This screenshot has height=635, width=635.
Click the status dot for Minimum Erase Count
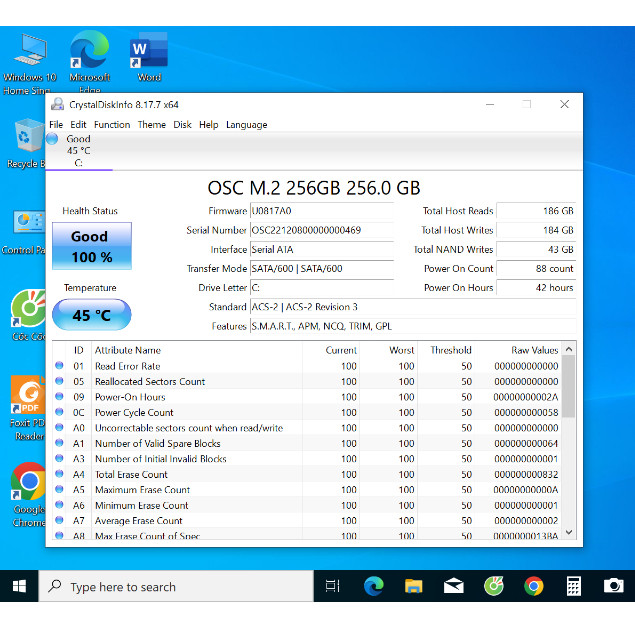click(59, 505)
